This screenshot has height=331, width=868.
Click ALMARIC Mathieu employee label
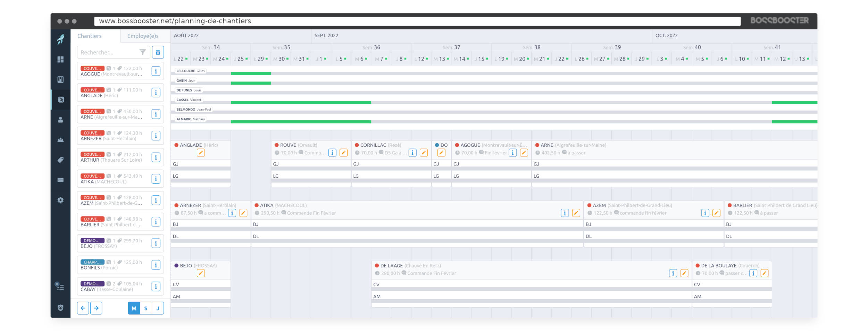pos(190,119)
